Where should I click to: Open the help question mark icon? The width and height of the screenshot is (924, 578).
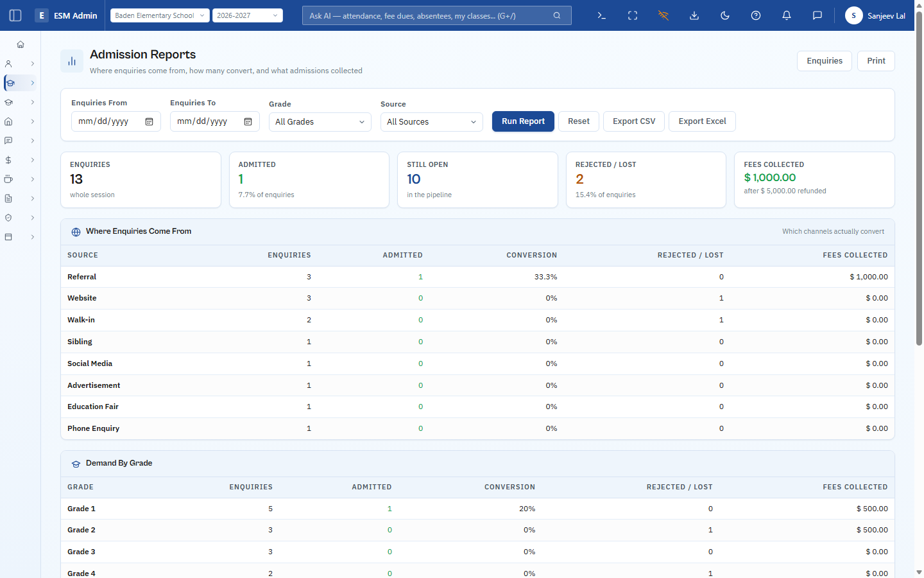pyautogui.click(x=756, y=15)
